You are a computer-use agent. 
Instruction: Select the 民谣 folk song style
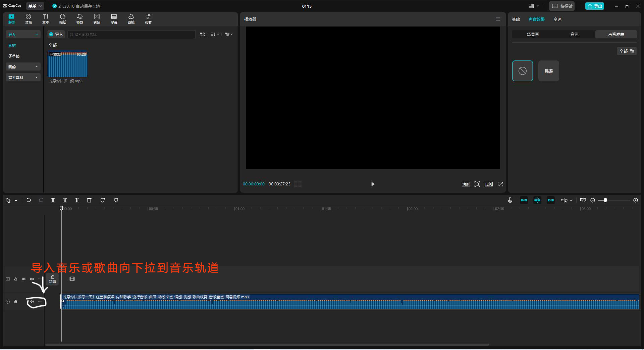(x=549, y=71)
